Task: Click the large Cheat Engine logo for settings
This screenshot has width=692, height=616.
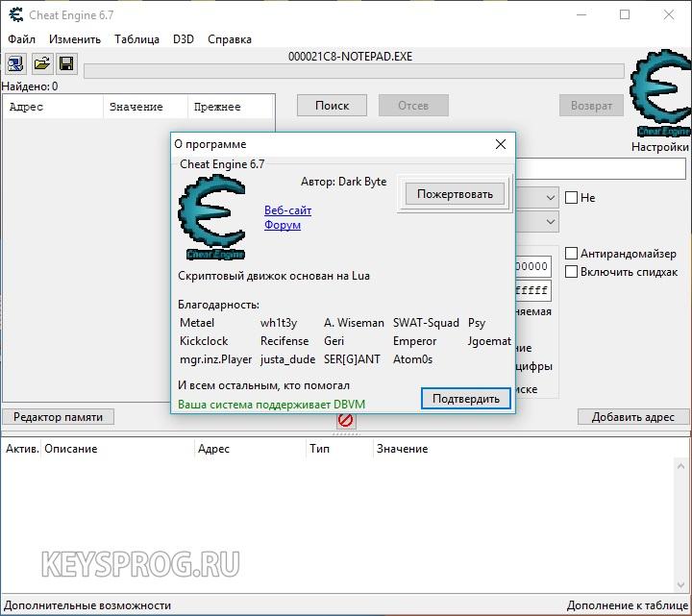Action: click(660, 93)
